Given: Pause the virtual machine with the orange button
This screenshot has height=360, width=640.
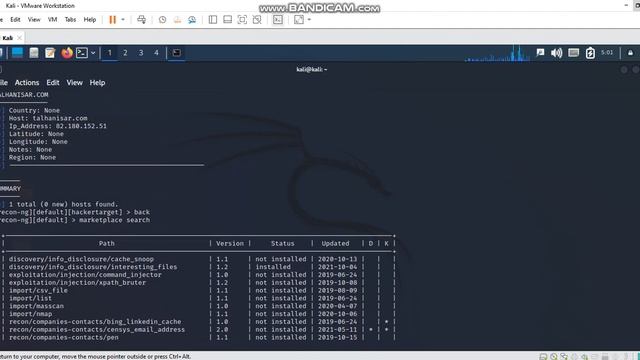Looking at the screenshot, I should coord(113,20).
